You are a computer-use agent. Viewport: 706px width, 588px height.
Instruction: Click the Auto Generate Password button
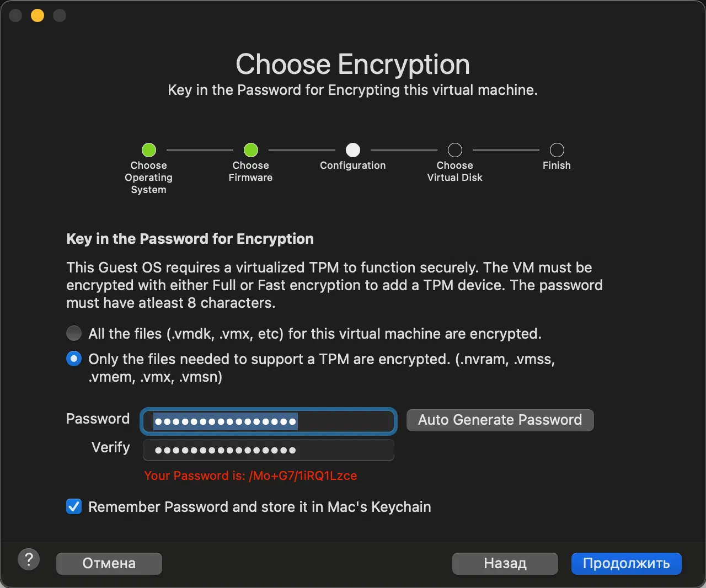tap(500, 420)
